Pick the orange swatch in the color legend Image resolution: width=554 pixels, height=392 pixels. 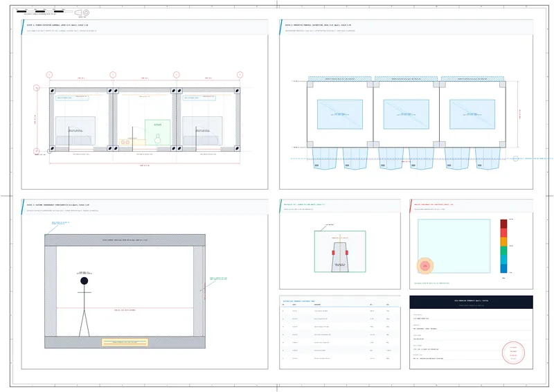pos(503,242)
